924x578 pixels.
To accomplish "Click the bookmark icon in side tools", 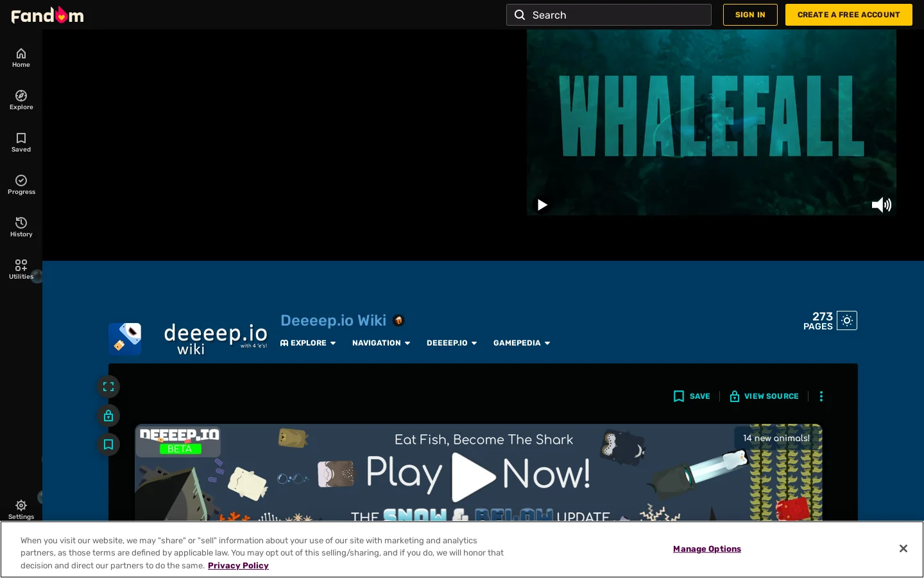I will coord(108,444).
